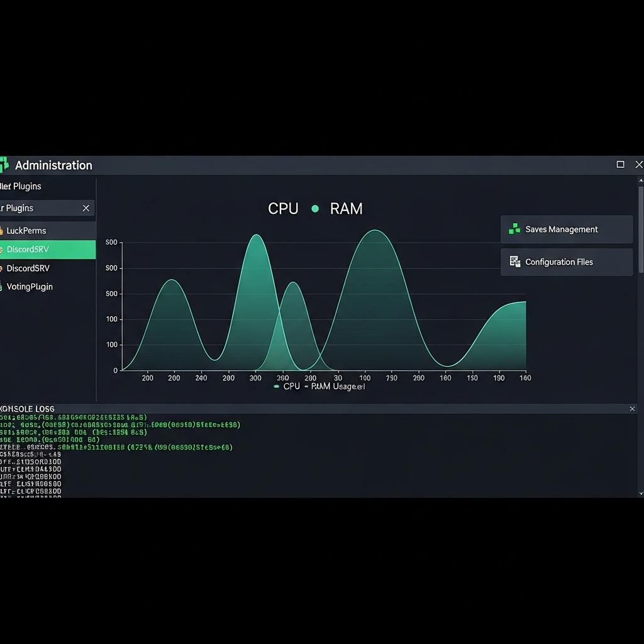Click into the Plugins filter field

pos(38,208)
